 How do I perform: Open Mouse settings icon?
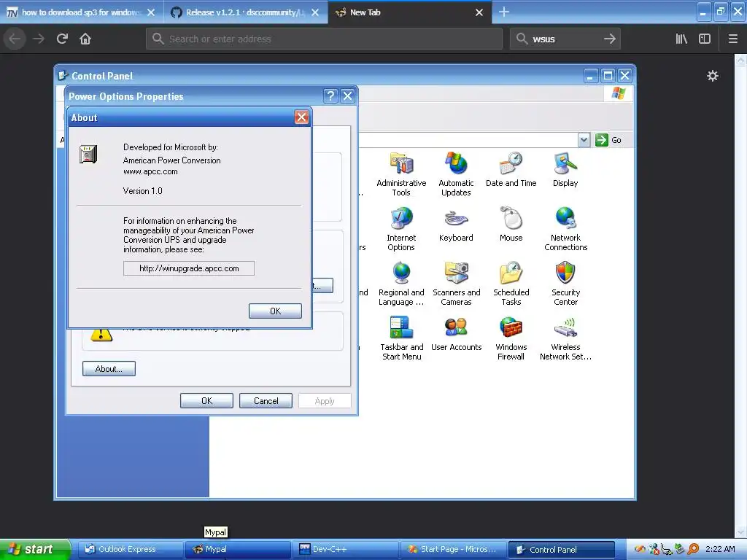point(511,225)
